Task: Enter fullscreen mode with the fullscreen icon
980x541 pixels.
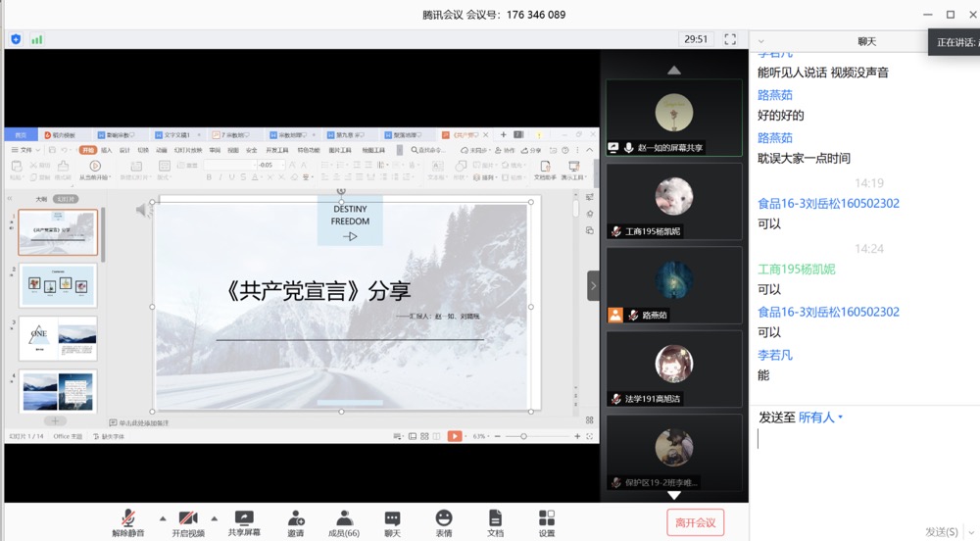Action: (730, 39)
